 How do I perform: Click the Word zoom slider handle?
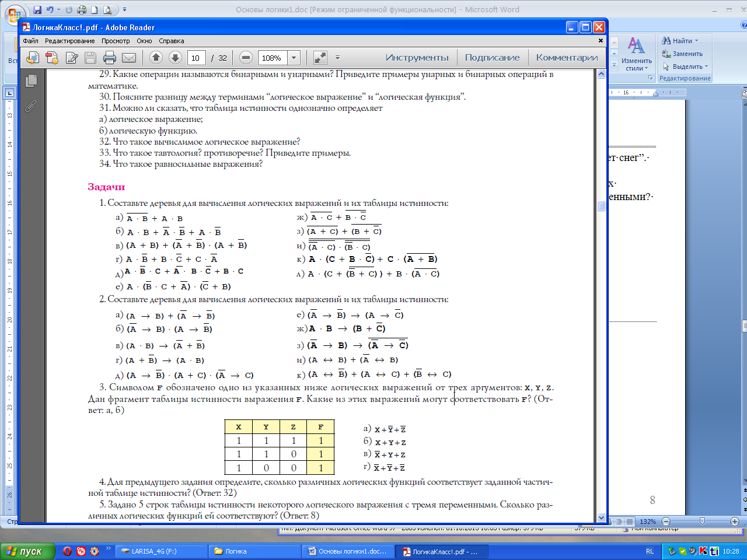point(701,521)
